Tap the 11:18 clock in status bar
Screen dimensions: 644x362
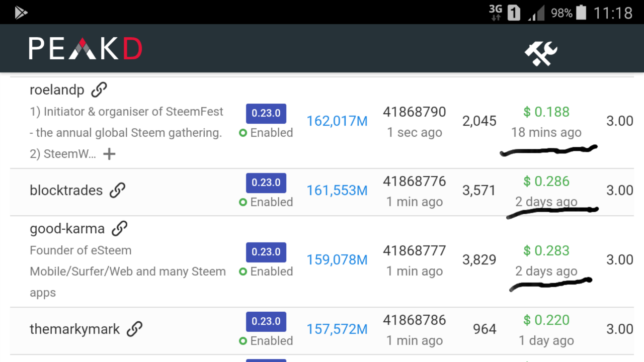[613, 13]
